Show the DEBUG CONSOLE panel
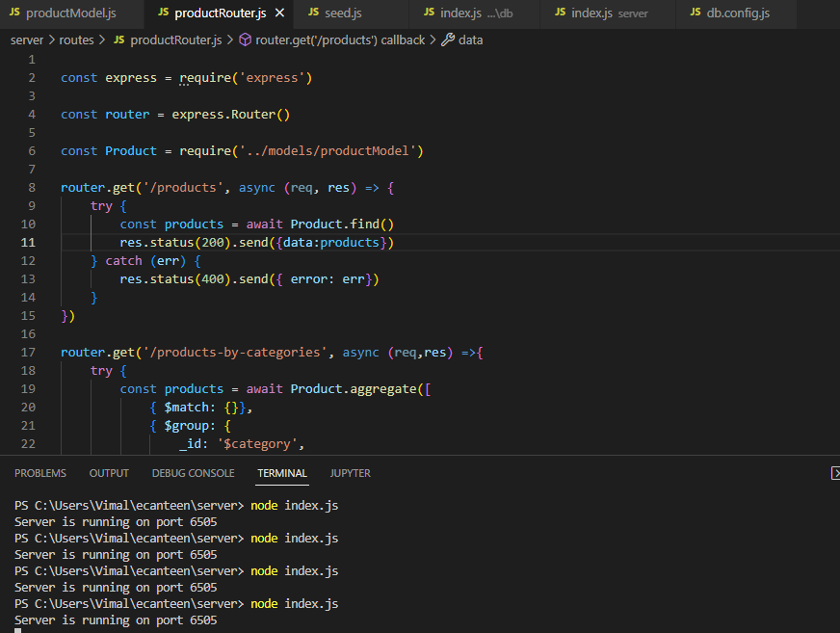Viewport: 840px width, 633px height. (x=193, y=473)
